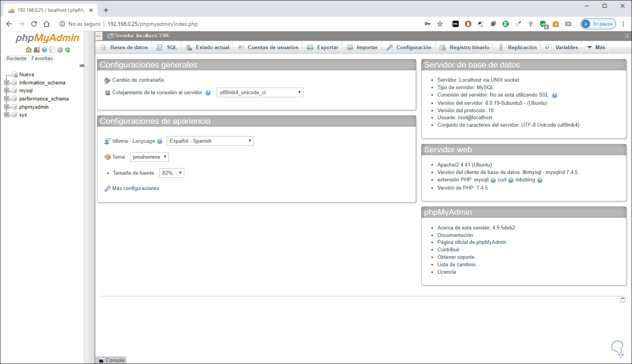Go to the Exportar tab
Viewport: 632px width, 364px height.
pyautogui.click(x=323, y=47)
